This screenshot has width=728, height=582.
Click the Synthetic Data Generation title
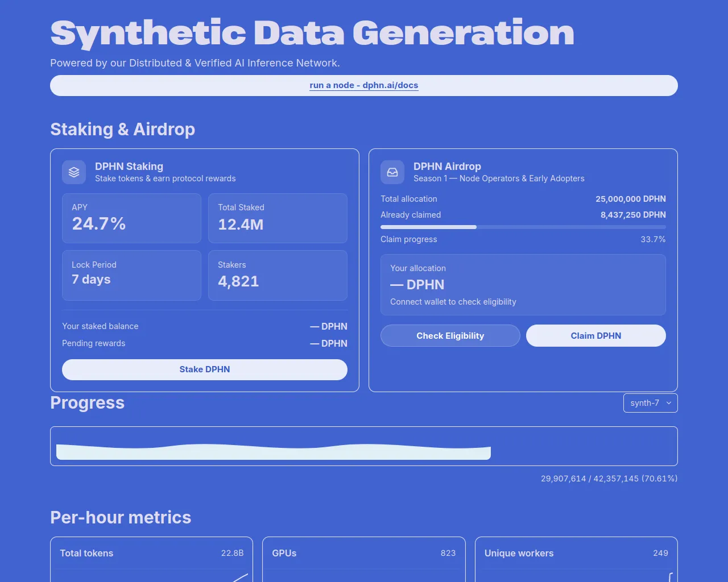(312, 33)
